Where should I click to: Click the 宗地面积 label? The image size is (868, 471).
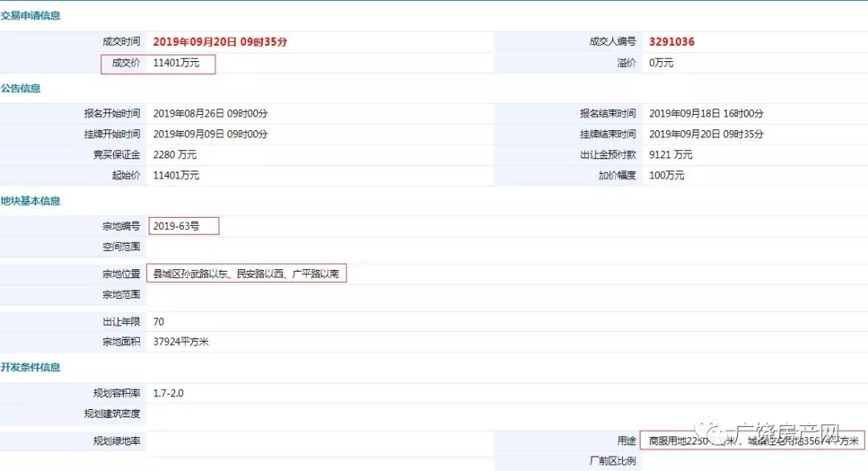coord(121,342)
